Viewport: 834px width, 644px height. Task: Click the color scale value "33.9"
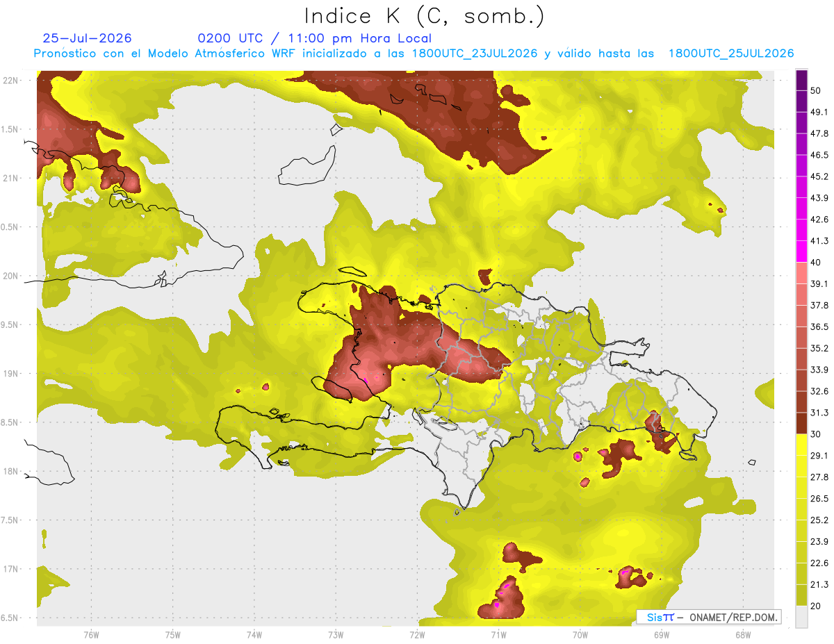coord(819,370)
